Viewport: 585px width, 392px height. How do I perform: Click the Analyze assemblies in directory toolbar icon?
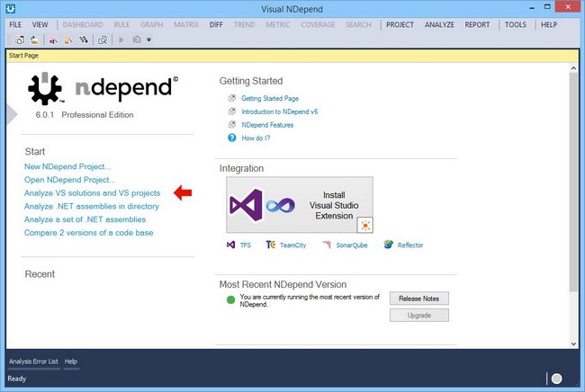pos(68,40)
